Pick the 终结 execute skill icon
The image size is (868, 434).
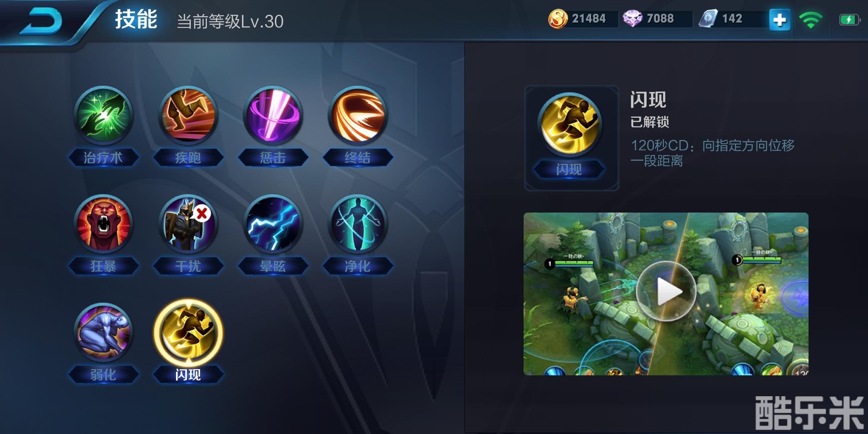click(x=358, y=115)
